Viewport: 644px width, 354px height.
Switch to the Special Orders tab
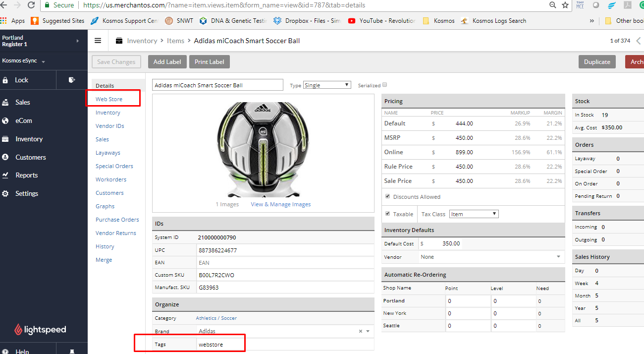point(114,166)
